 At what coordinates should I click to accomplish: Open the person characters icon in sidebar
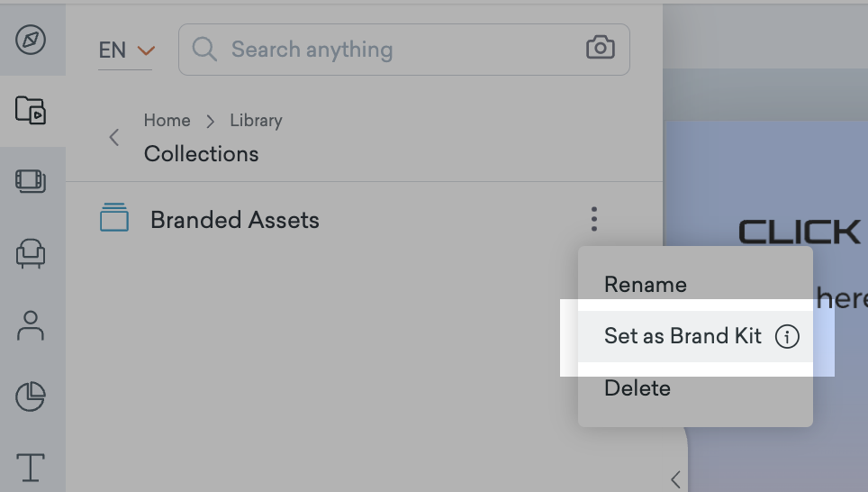31,325
